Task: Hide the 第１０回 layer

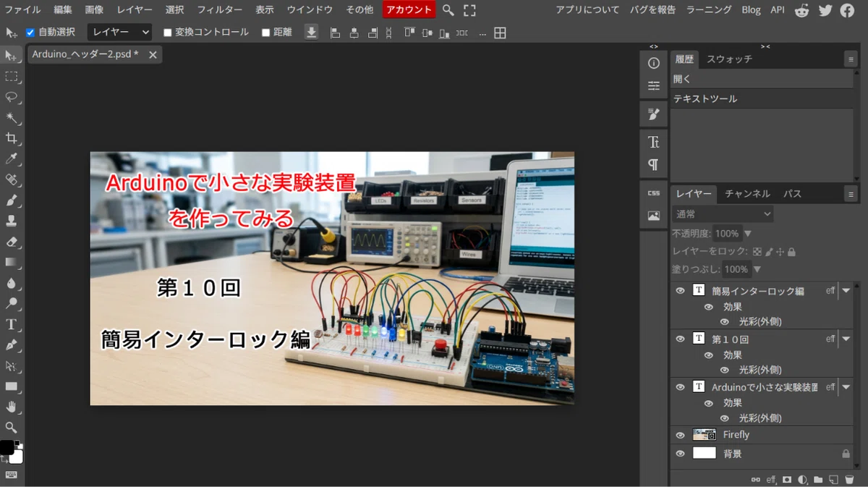Action: click(680, 339)
